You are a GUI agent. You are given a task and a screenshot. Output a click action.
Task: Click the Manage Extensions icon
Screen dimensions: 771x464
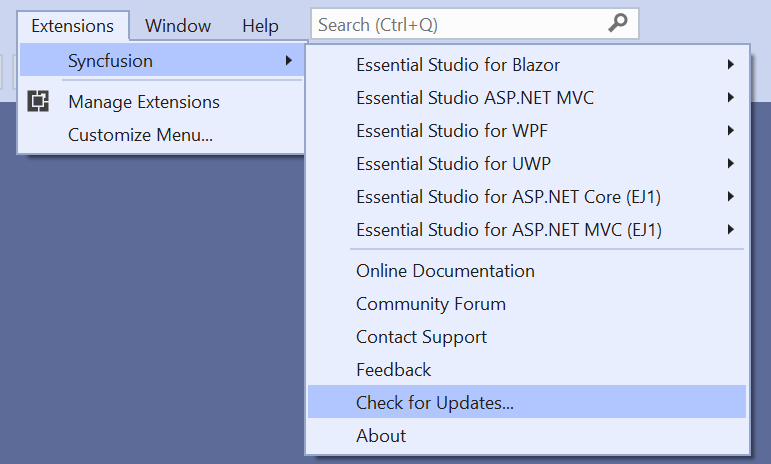(x=39, y=101)
